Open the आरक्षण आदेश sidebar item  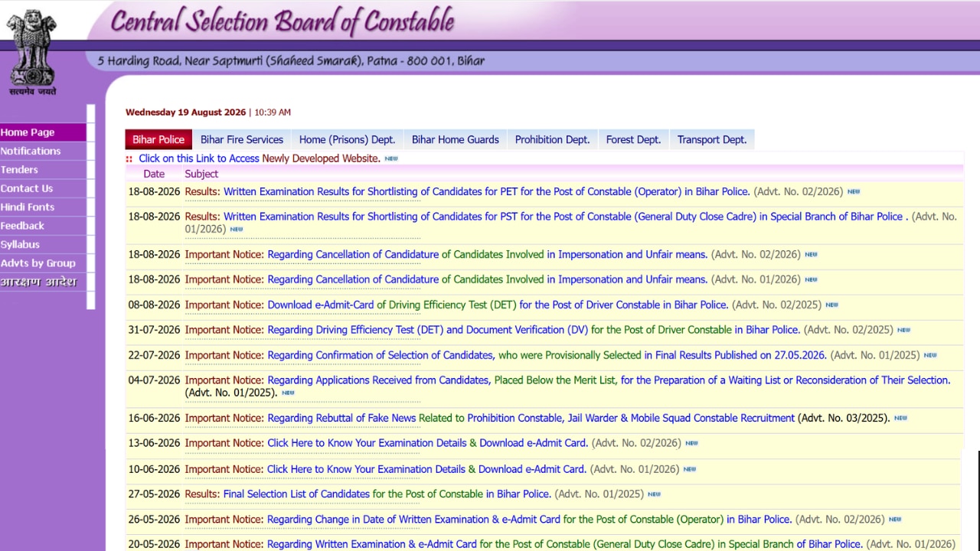43,282
